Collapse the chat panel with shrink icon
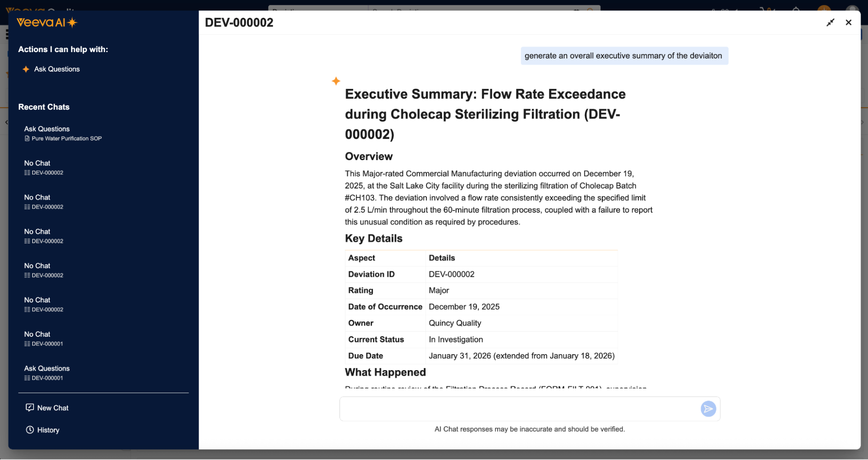 830,23
